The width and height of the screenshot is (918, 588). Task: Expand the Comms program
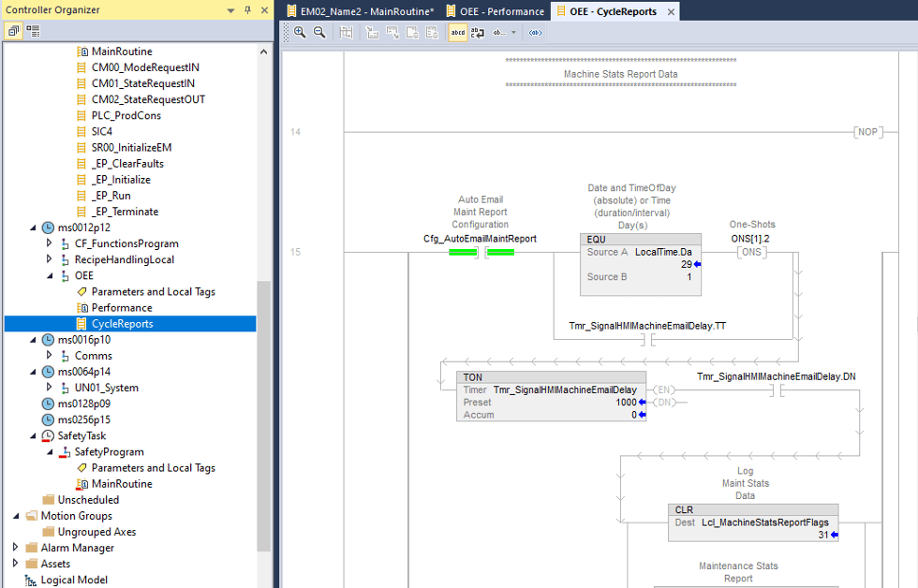point(49,355)
